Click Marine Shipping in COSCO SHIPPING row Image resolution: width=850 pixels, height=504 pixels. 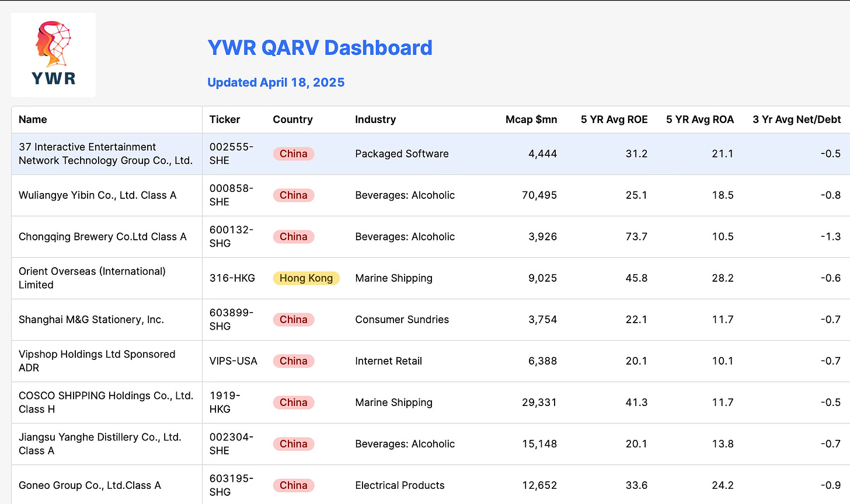click(x=393, y=402)
